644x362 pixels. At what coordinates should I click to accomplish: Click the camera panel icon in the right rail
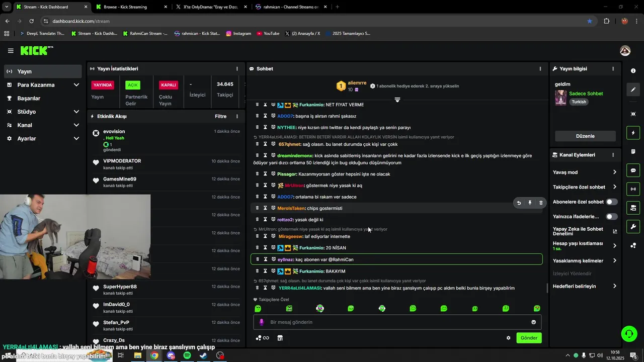pyautogui.click(x=633, y=208)
